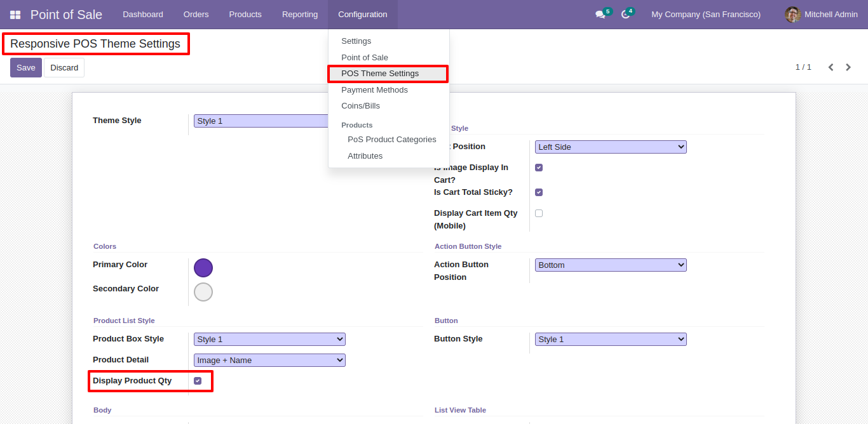Viewport: 868px width, 424px height.
Task: Click the Point of Sale app title
Action: click(66, 15)
